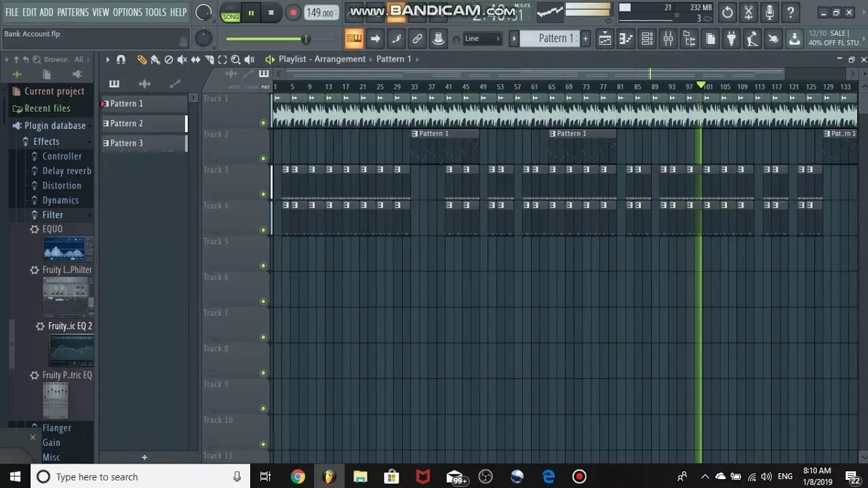Open the Channel rack view button
The height and width of the screenshot is (488, 868).
click(647, 39)
